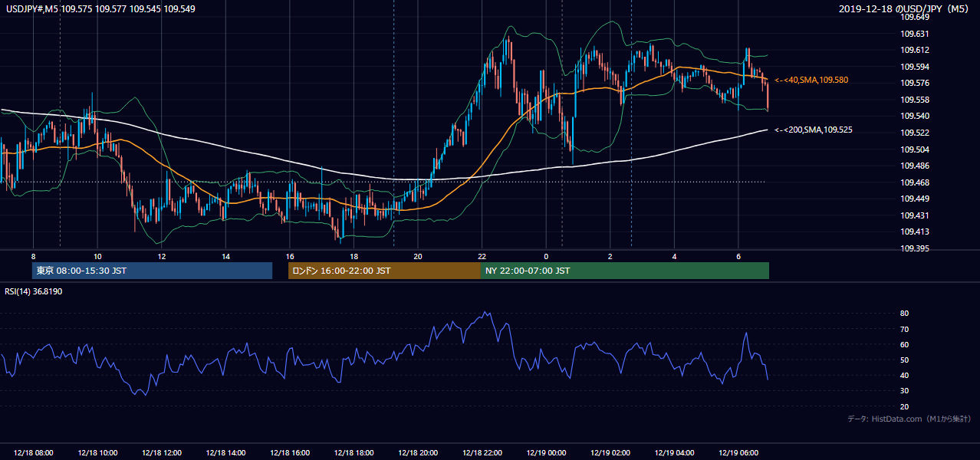The image size is (980, 460).
Task: Click the date label 12/18 22:00
Action: (482, 453)
